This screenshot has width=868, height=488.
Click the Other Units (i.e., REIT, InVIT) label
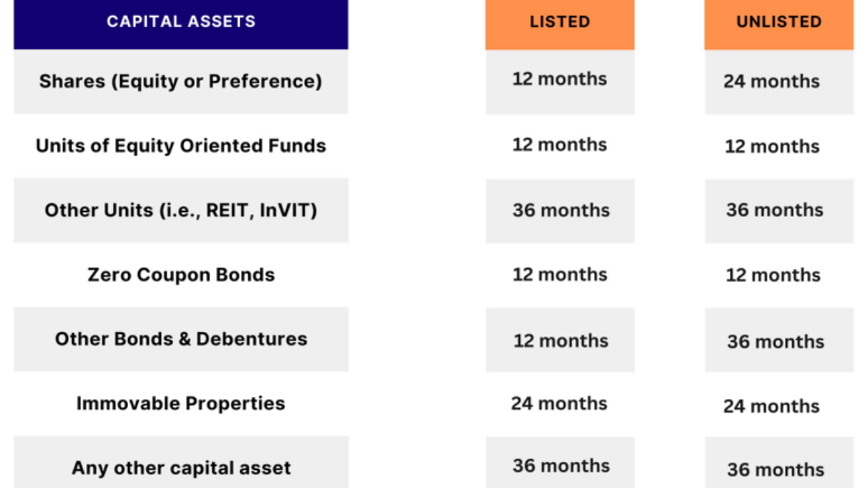click(181, 210)
